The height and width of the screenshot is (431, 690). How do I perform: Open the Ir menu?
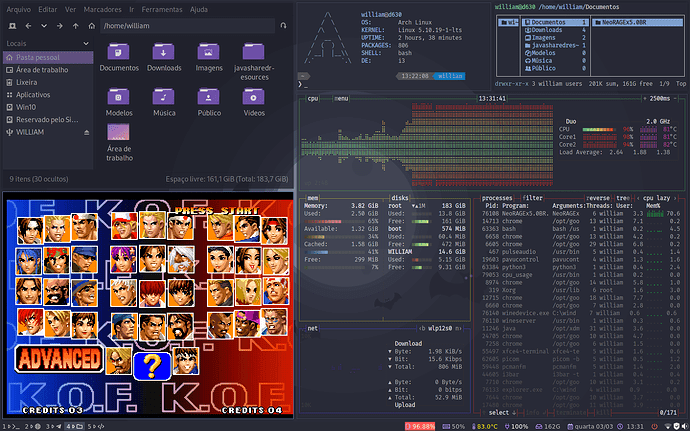132,9
